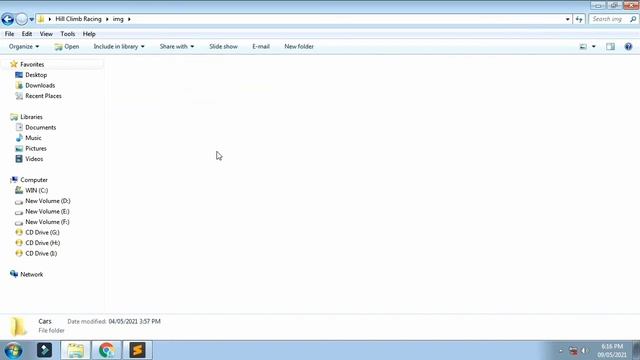This screenshot has height=360, width=640.
Task: Select Libraries in the navigation pane
Action: 31,117
